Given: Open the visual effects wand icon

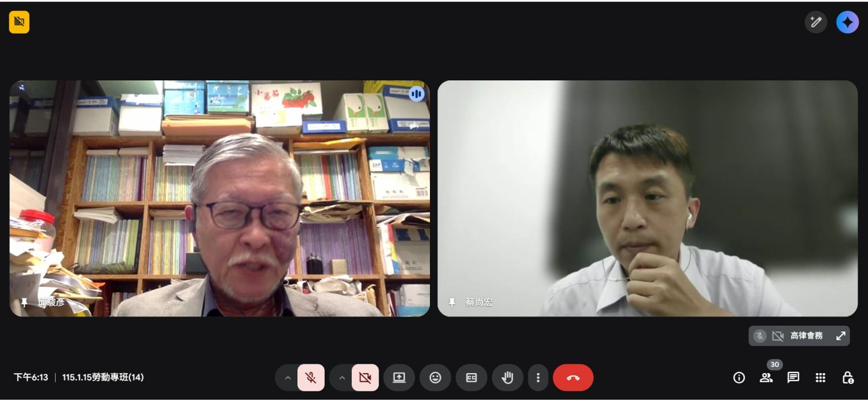Looking at the screenshot, I should (816, 23).
